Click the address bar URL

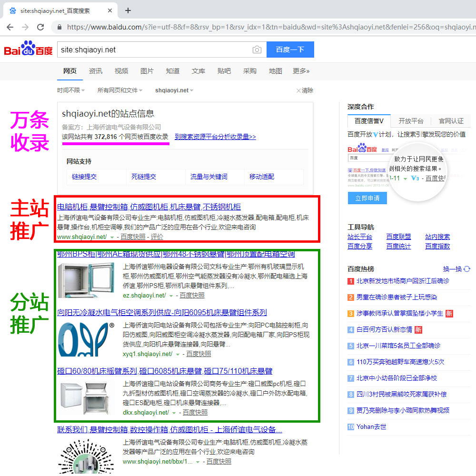point(271,27)
